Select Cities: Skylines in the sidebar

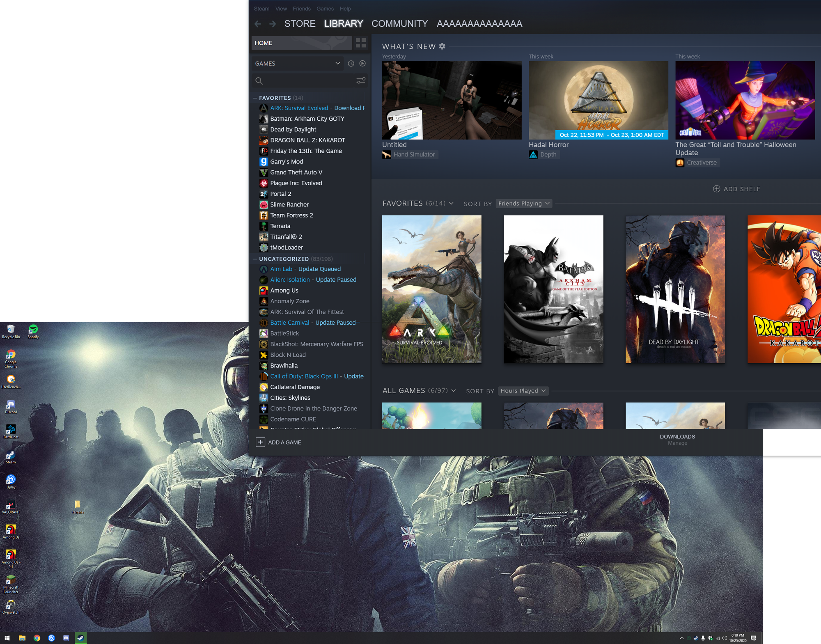tap(290, 398)
